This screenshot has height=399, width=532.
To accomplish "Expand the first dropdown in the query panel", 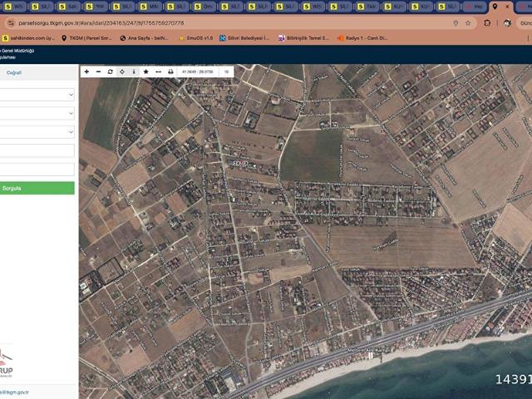I will 37,95.
